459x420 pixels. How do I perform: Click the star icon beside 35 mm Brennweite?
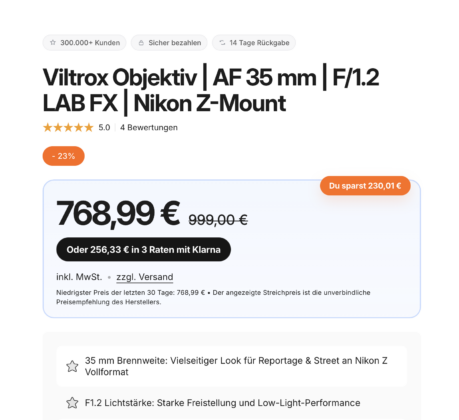[72, 366]
